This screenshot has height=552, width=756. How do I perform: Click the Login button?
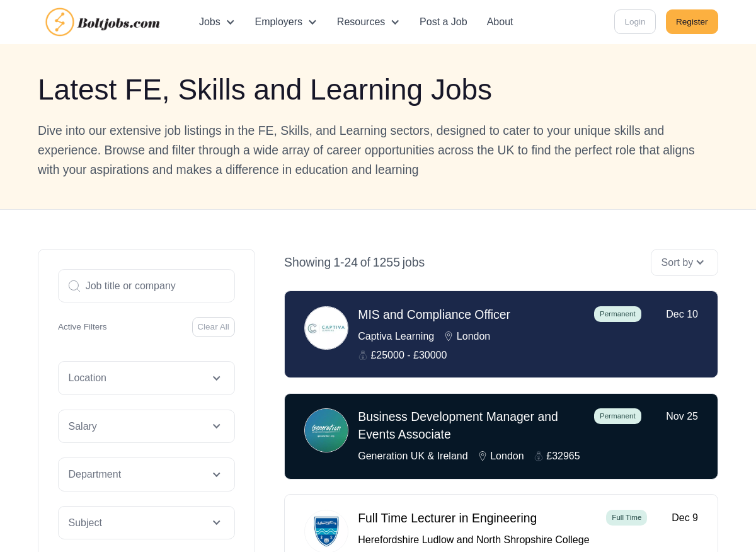[x=635, y=22]
